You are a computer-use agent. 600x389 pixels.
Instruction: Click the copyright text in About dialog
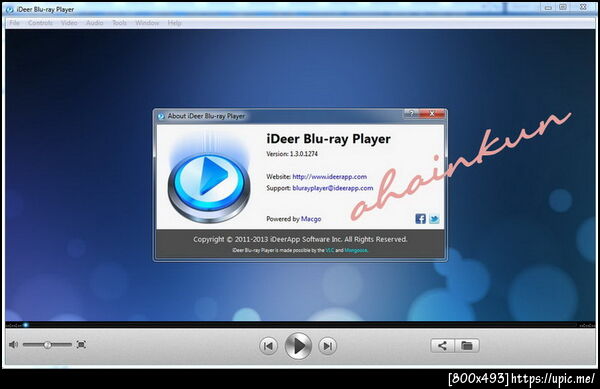[300, 239]
